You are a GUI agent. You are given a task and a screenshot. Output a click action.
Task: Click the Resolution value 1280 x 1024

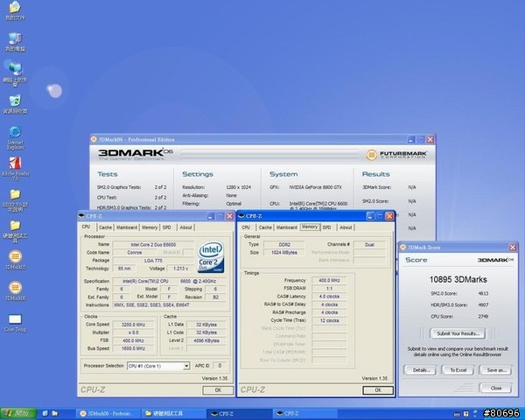tap(238, 187)
